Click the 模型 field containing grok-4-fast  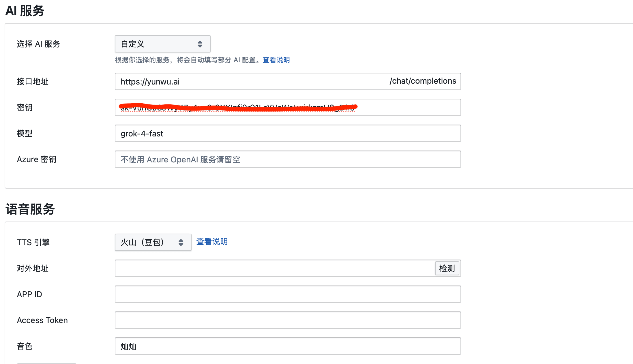(x=288, y=134)
